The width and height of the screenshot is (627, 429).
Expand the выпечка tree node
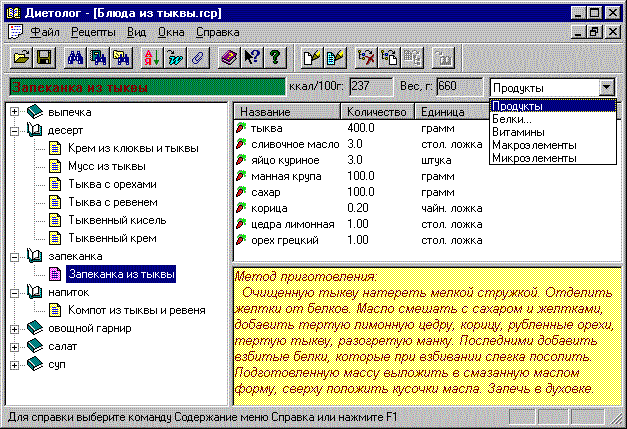(14, 112)
